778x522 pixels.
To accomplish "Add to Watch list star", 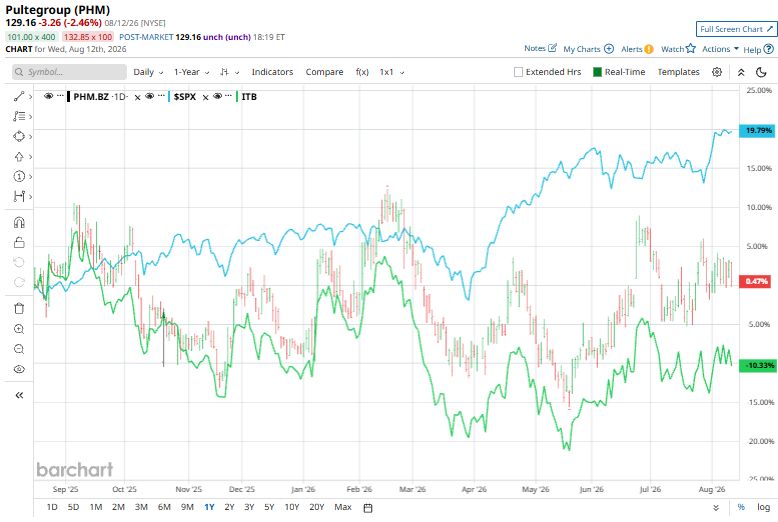I will click(x=691, y=49).
